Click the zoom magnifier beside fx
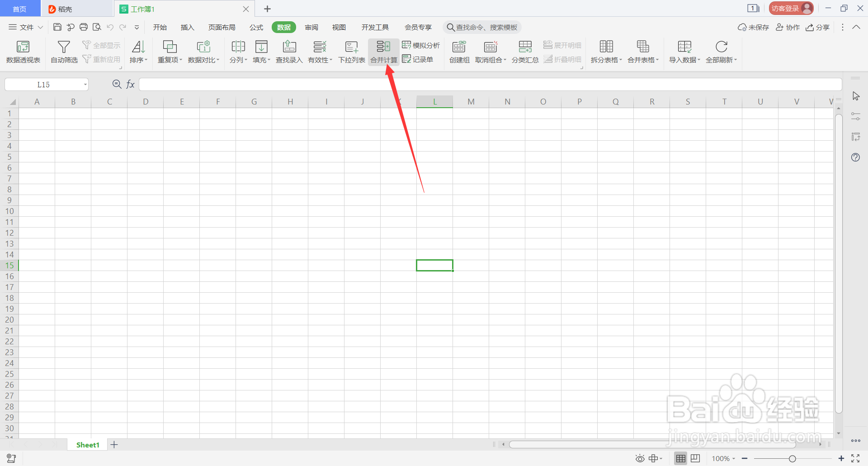868x466 pixels. pyautogui.click(x=117, y=84)
